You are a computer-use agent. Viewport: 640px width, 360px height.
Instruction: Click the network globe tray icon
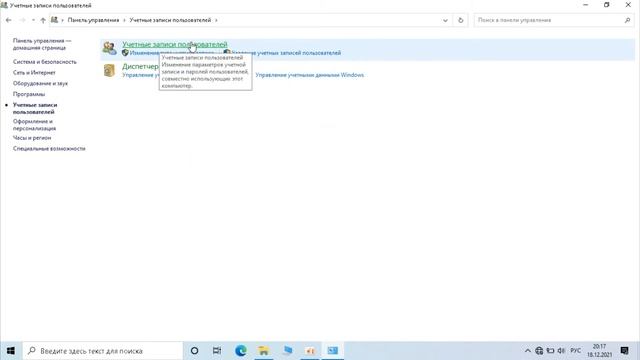(539, 351)
